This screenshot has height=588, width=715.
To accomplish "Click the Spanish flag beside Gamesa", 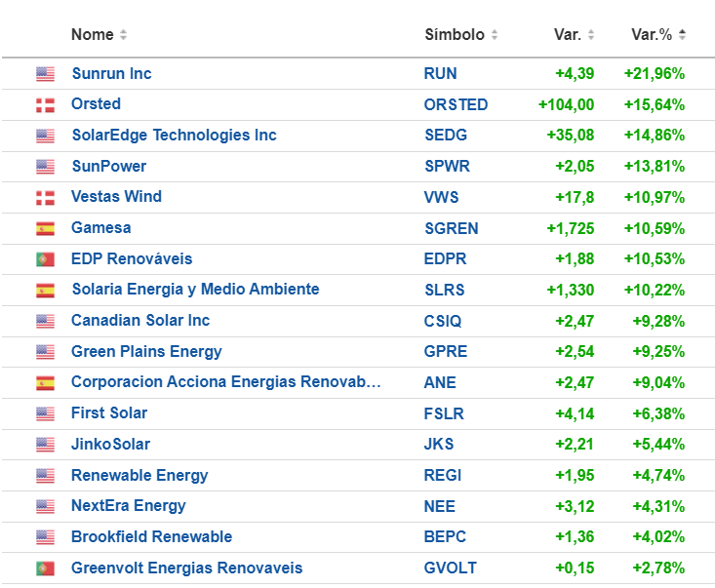I will tap(45, 228).
